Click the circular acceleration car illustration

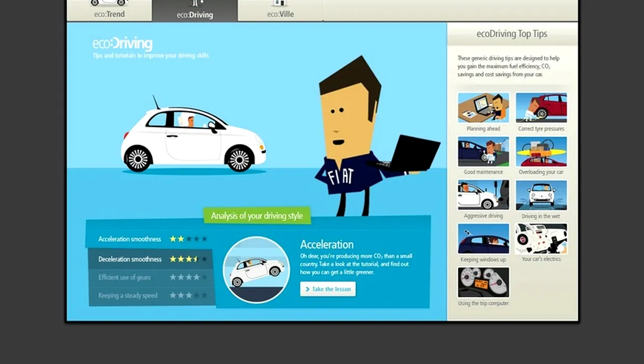pyautogui.click(x=256, y=270)
